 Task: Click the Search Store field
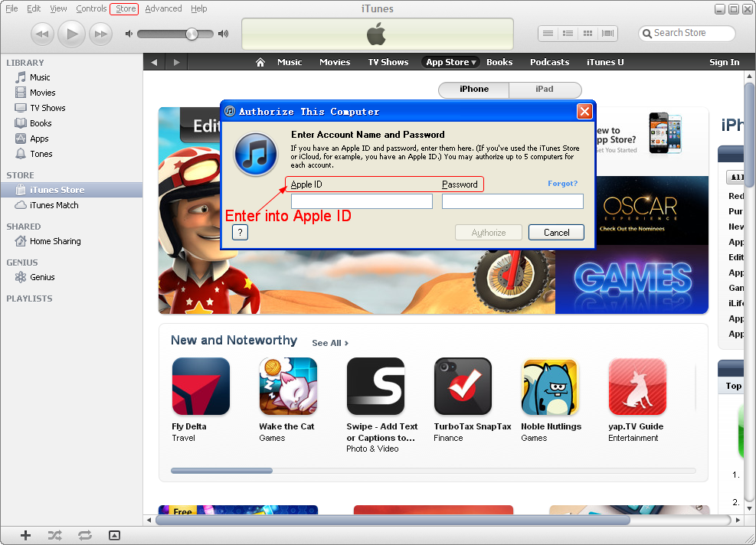686,33
